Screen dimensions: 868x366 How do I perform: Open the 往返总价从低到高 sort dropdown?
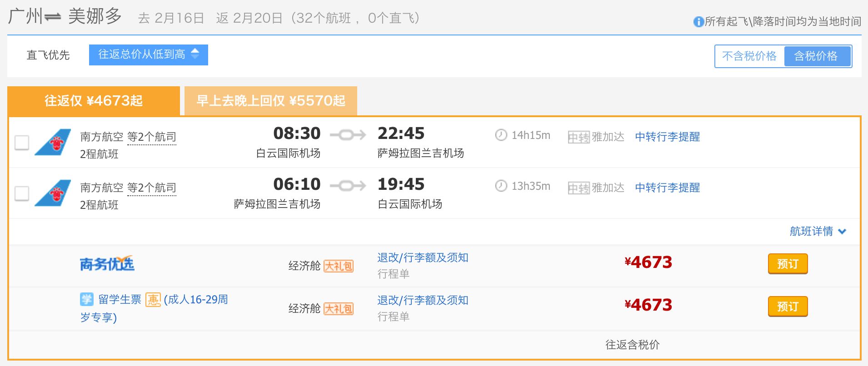pyautogui.click(x=149, y=54)
